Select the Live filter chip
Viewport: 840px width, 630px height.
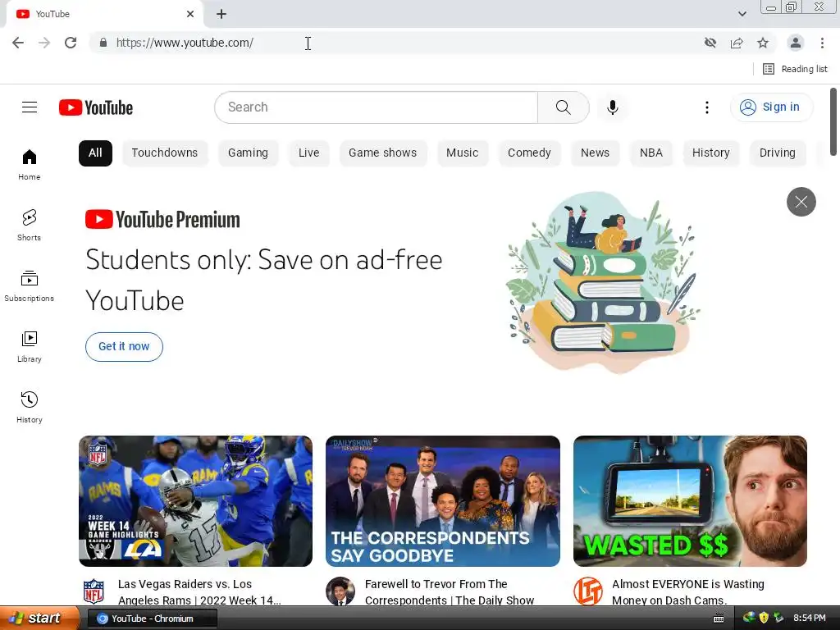coord(308,153)
